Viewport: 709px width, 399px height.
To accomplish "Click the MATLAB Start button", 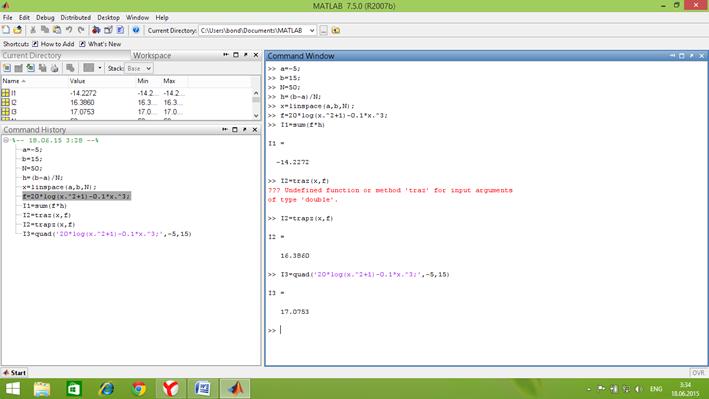I will click(x=14, y=373).
